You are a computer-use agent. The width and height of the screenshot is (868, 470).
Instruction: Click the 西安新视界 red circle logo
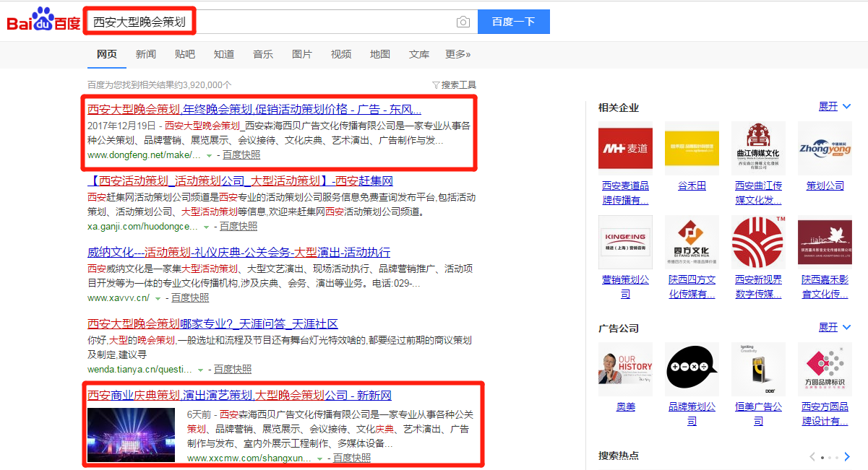tap(758, 242)
